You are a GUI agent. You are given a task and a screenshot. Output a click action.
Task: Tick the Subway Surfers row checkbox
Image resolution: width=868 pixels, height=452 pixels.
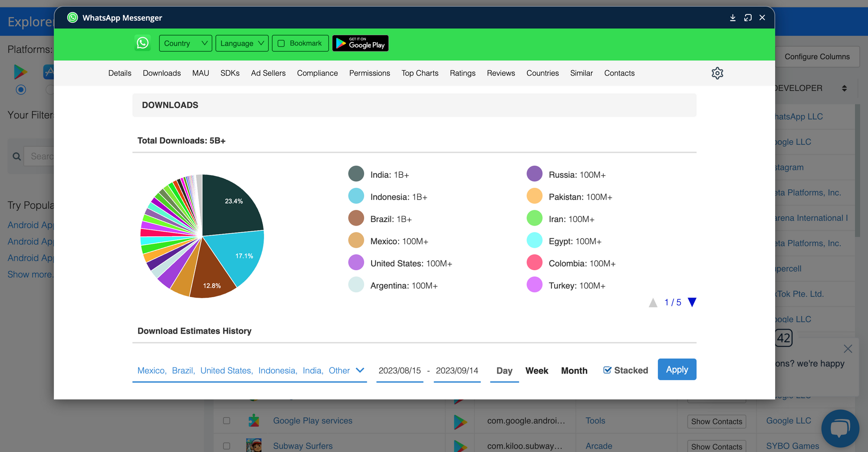tap(227, 446)
